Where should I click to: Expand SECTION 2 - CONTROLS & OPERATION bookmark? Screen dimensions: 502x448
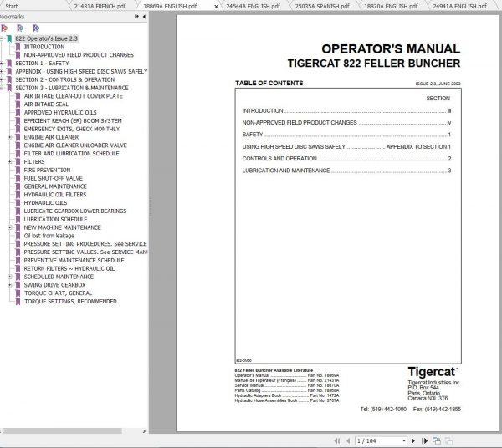(x=2, y=79)
